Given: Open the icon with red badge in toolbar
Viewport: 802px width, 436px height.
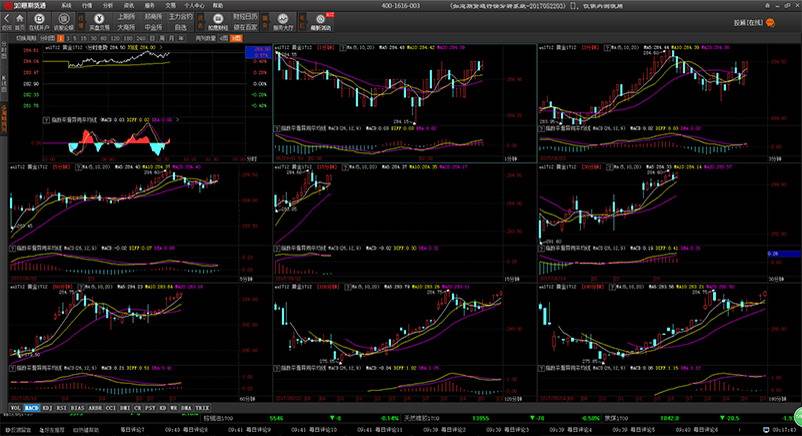Looking at the screenshot, I should click(321, 19).
